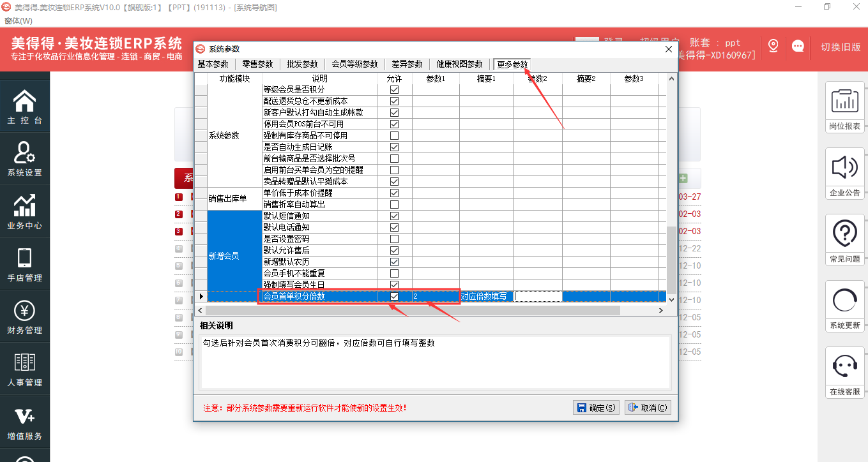Open the 主控台 home icon in sidebar

click(24, 107)
